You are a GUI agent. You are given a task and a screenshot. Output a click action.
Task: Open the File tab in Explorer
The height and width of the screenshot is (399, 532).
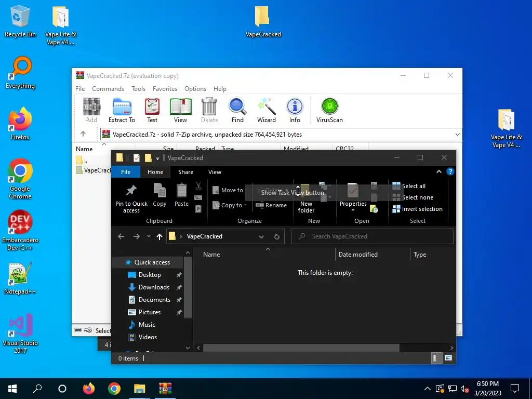coord(126,172)
